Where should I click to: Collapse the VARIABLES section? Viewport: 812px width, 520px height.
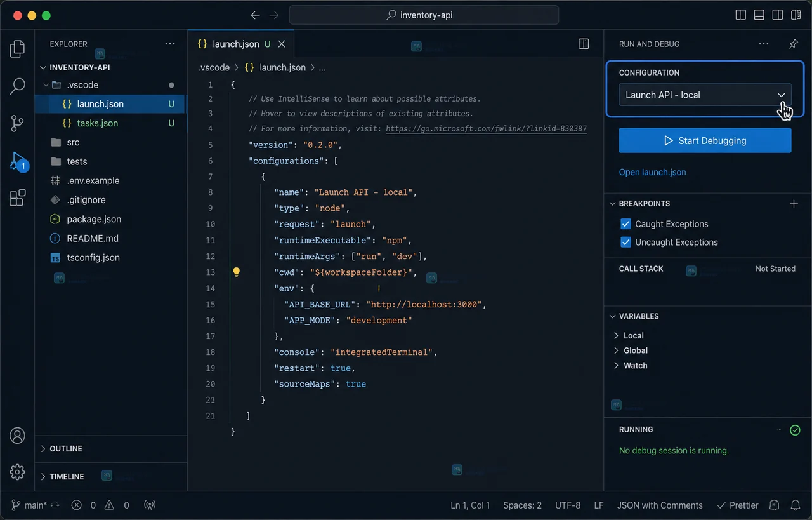tap(613, 316)
